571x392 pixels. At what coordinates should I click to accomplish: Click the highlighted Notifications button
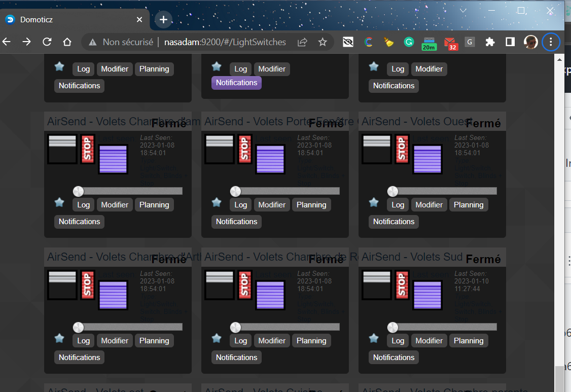(x=236, y=82)
